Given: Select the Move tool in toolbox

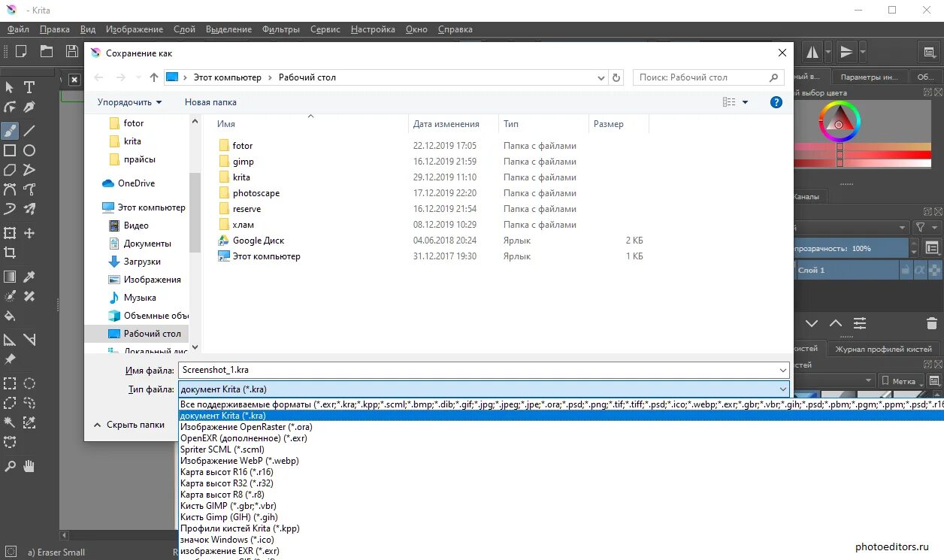Looking at the screenshot, I should tap(29, 233).
